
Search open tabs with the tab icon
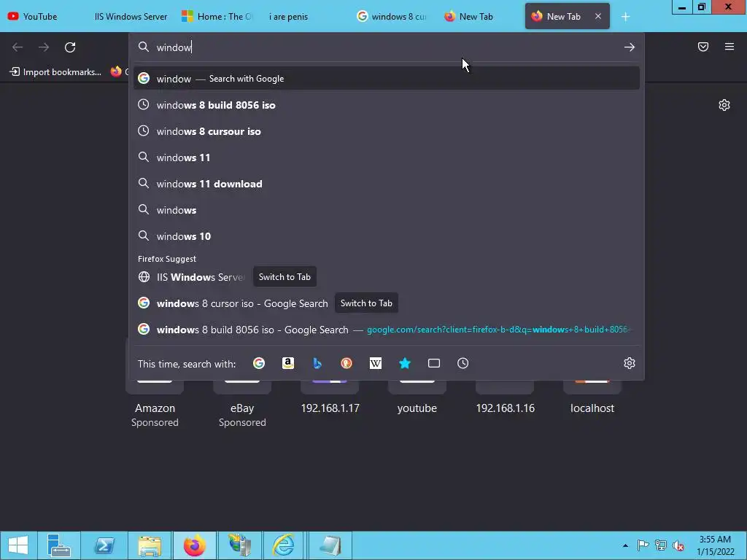(x=433, y=363)
